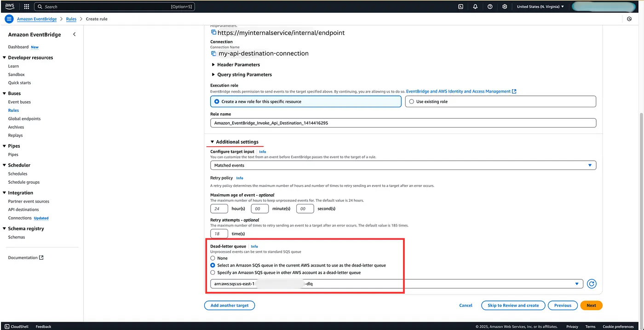This screenshot has height=330, width=644.
Task: Click the top Search box
Action: [x=114, y=6]
